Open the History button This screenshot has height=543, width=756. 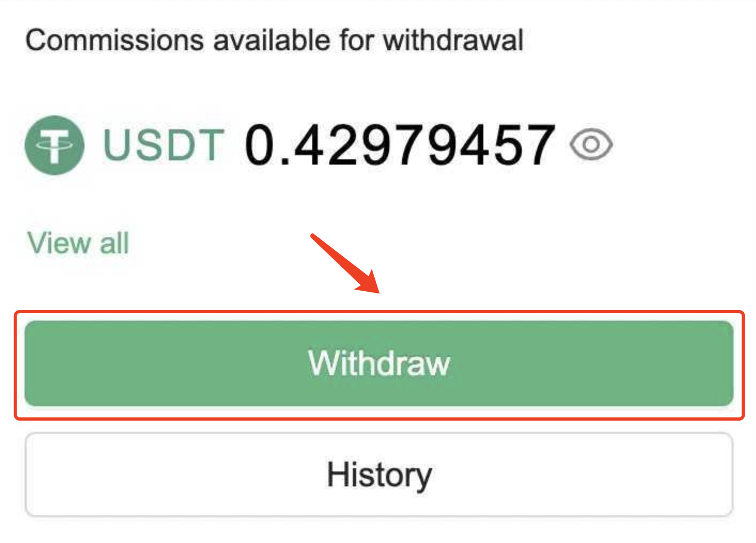tap(379, 475)
